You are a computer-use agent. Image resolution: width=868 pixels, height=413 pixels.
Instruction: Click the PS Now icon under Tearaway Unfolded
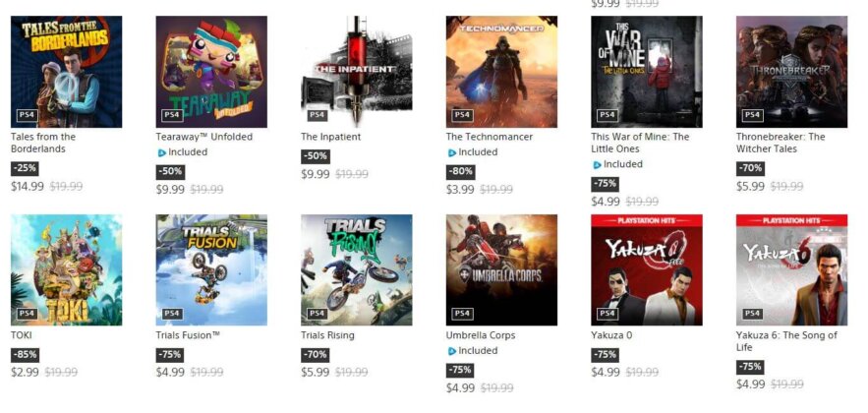tap(161, 152)
